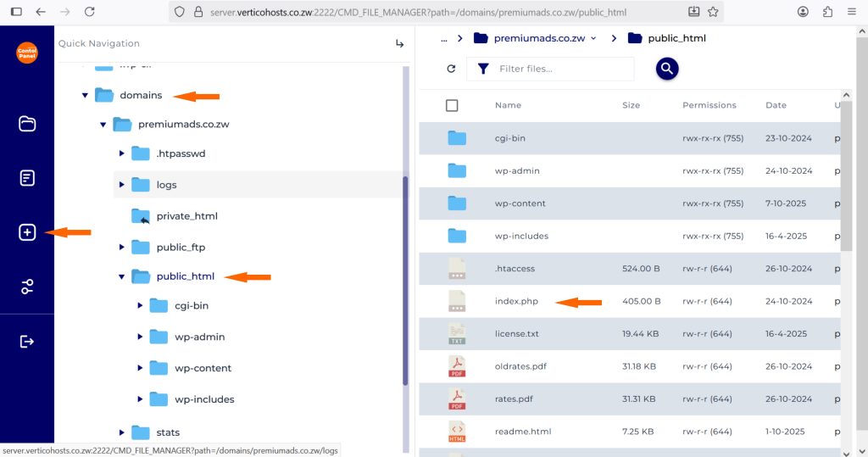Screen dimensions: 868x457
Task: Click the file list vertical scrollbar
Action: pos(847,170)
